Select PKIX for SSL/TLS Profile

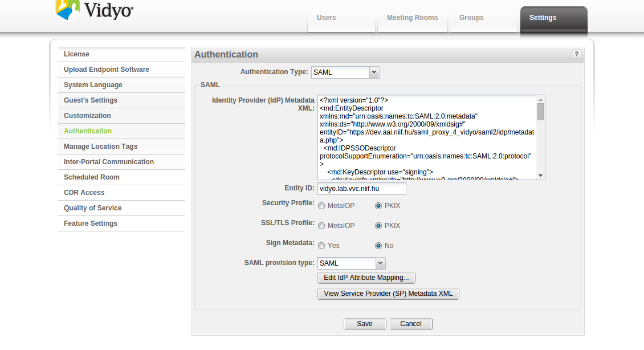378,226
